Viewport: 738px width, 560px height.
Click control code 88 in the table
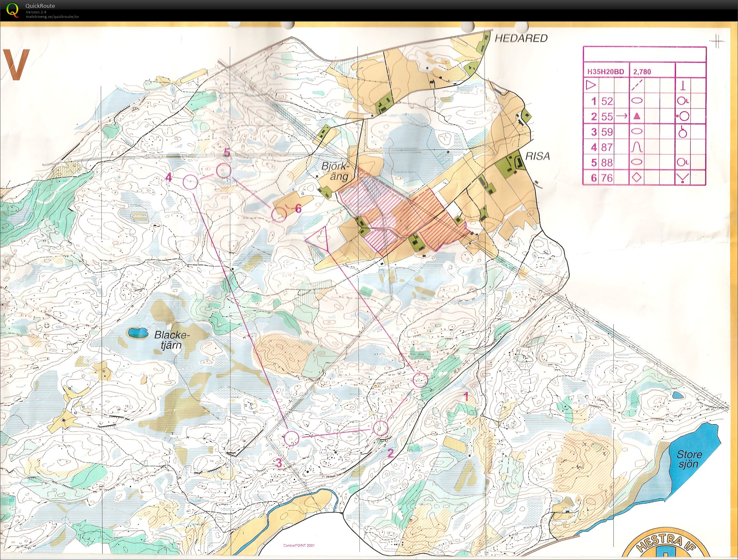(607, 163)
